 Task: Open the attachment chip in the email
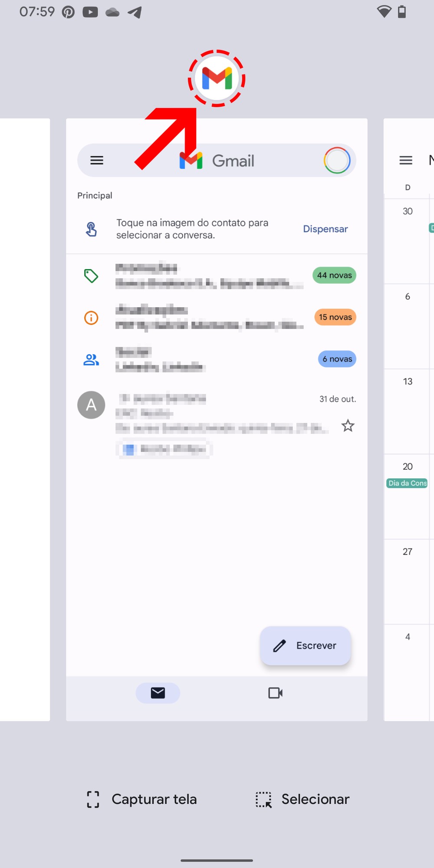[x=164, y=449]
